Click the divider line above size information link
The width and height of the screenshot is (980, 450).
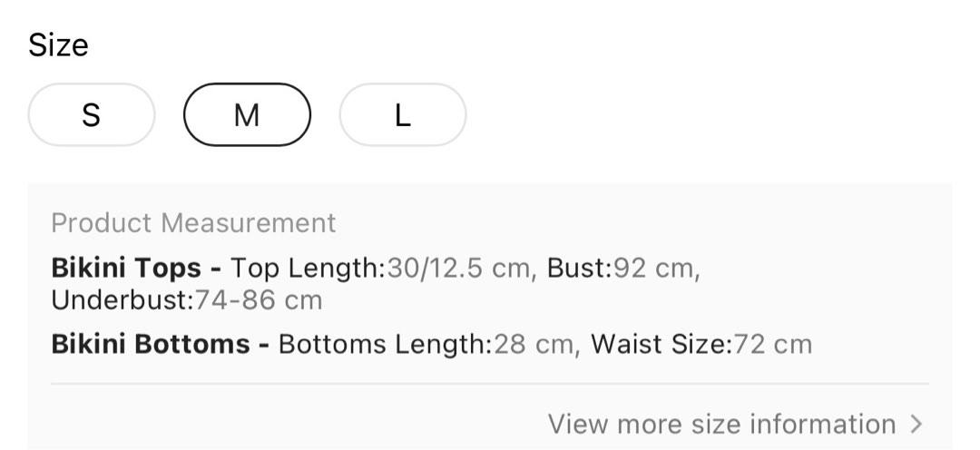(490, 383)
